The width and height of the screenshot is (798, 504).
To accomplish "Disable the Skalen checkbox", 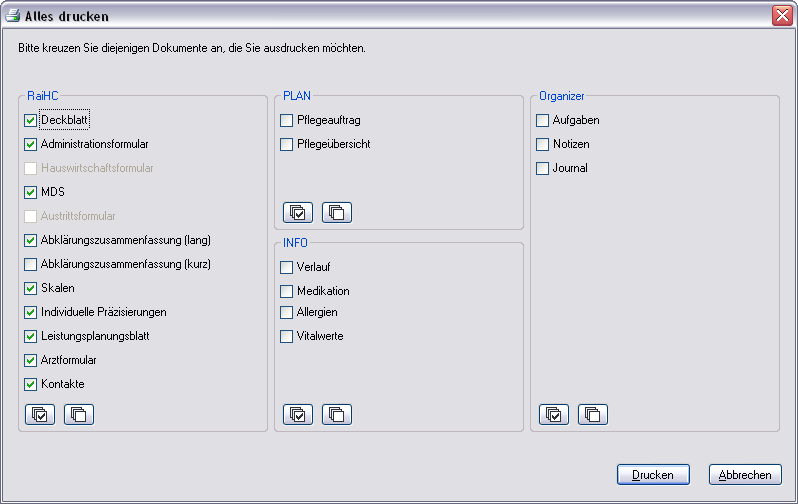I will pyautogui.click(x=31, y=288).
